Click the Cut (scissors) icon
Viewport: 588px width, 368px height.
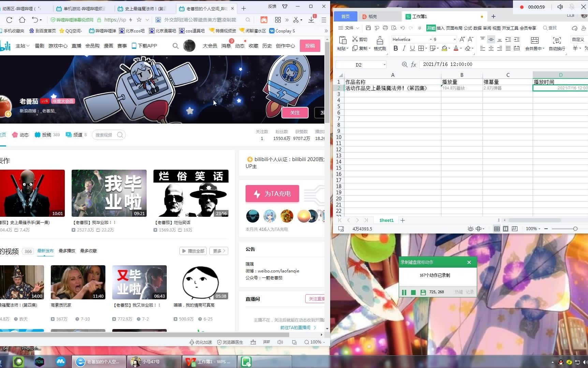click(355, 39)
